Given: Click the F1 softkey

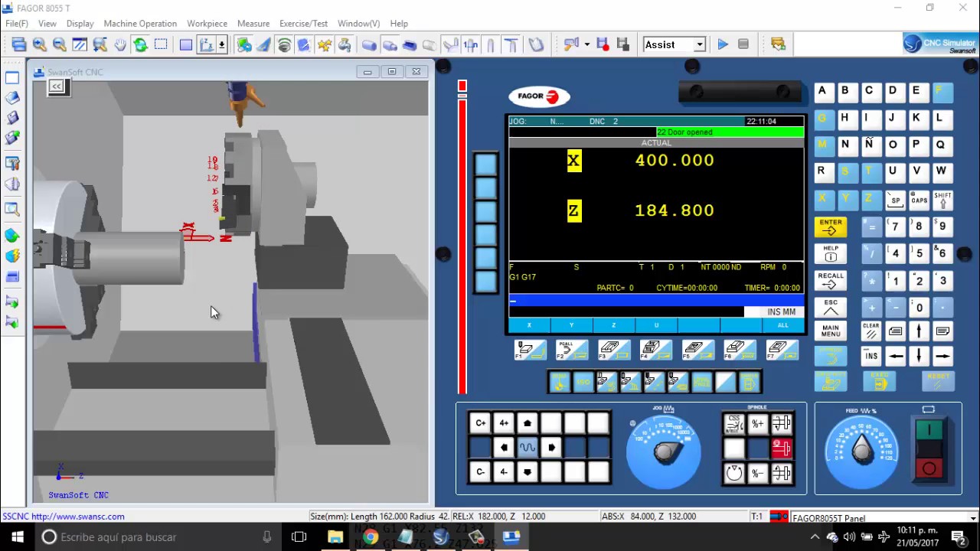Looking at the screenshot, I should click(x=530, y=350).
